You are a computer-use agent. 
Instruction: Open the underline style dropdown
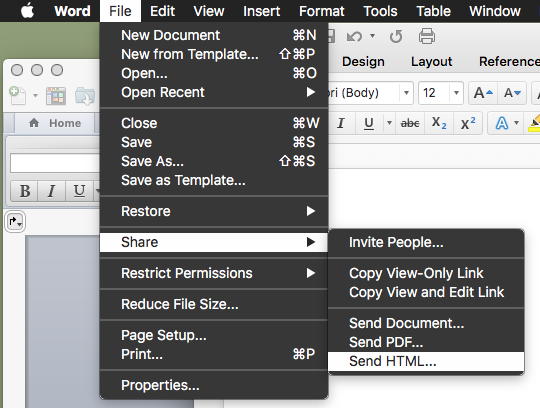click(x=389, y=123)
